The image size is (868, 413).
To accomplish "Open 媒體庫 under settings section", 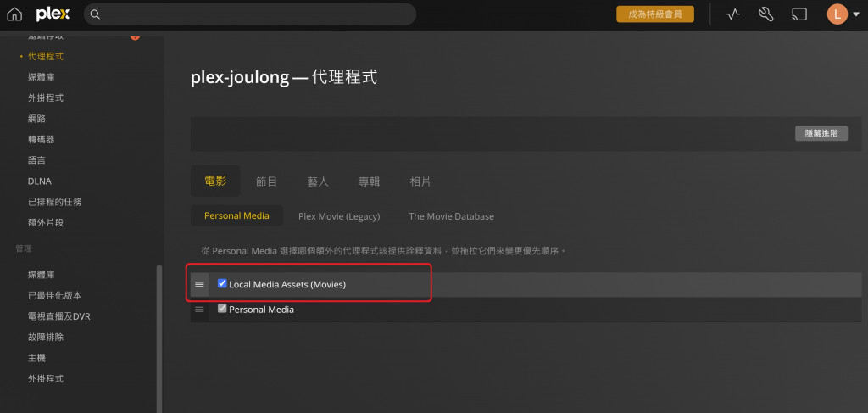I will (41, 77).
